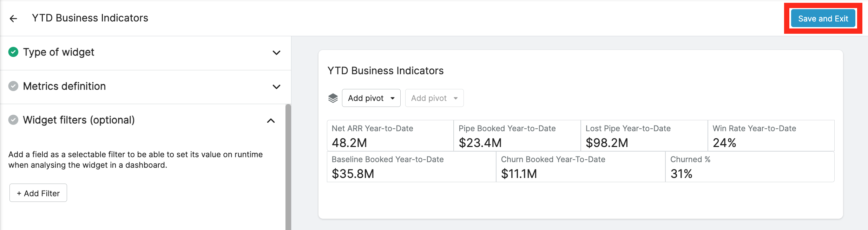Click the stacked layers pivot icon
This screenshot has width=868, height=230.
[x=333, y=98]
